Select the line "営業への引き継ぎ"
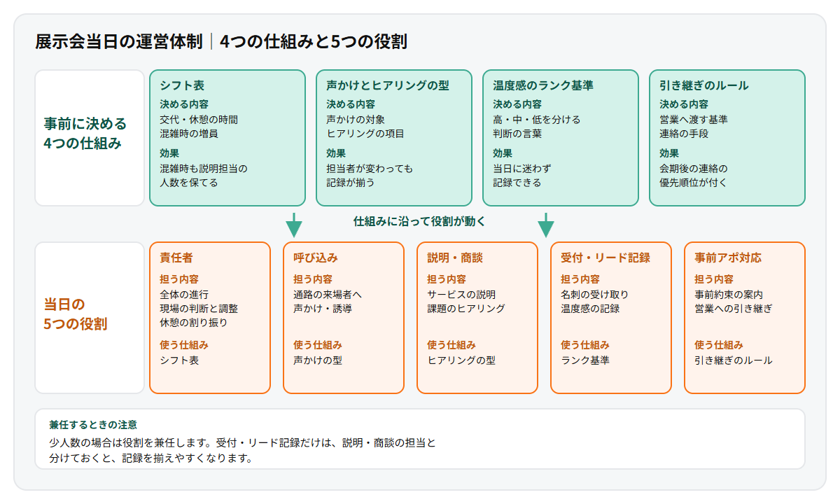 click(x=734, y=309)
